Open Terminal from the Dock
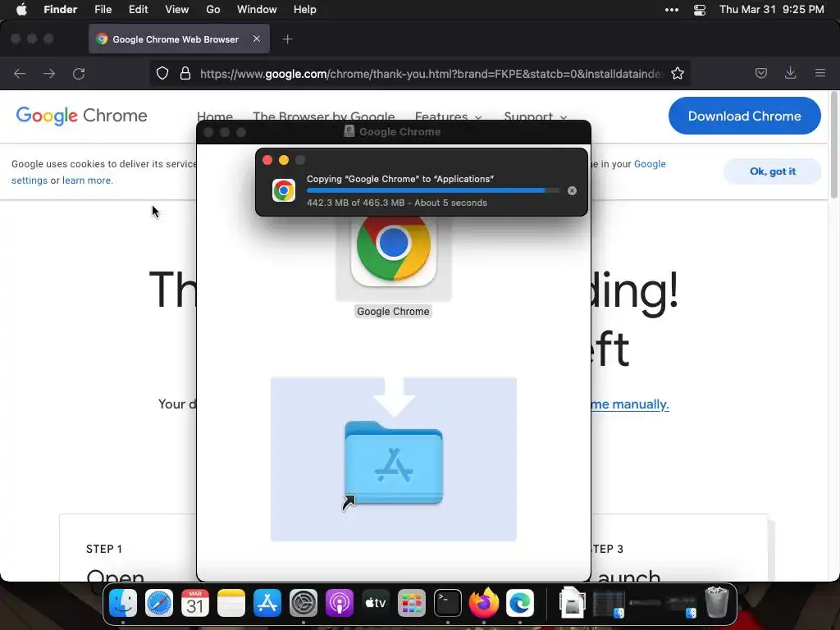This screenshot has width=840, height=630. 448,603
